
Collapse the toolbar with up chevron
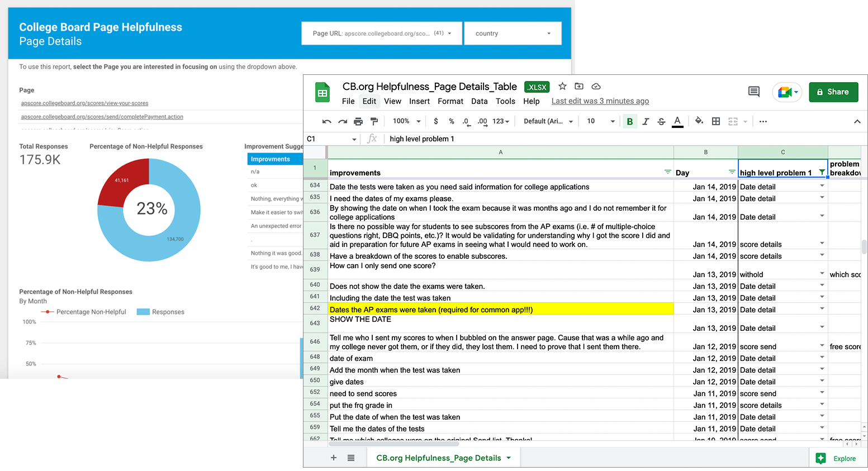tap(857, 121)
